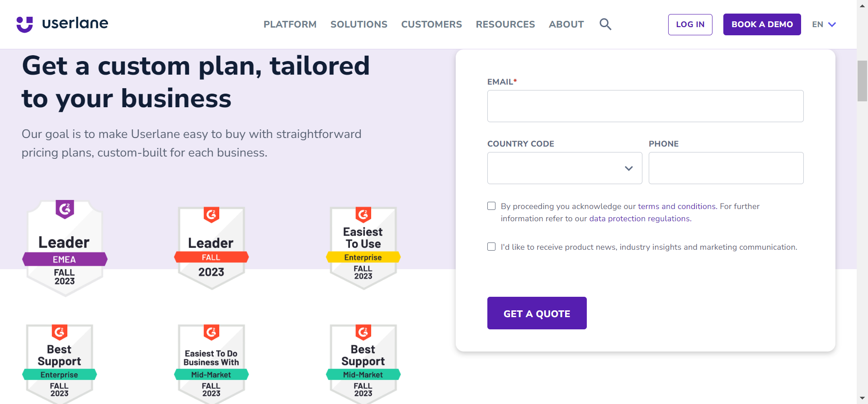Open the Resources navigation menu

pos(505,24)
